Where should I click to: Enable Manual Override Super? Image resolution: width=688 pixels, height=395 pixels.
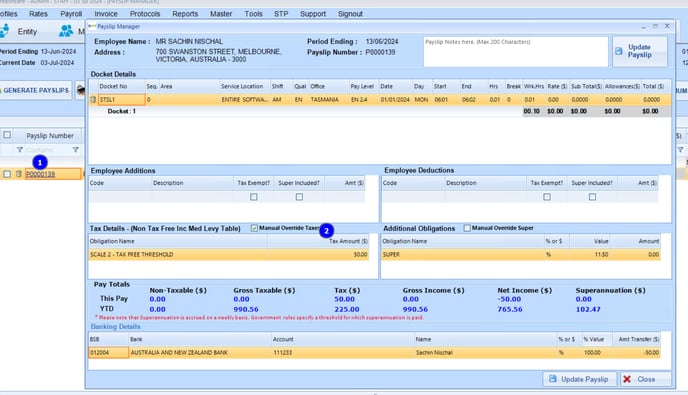[x=467, y=228]
